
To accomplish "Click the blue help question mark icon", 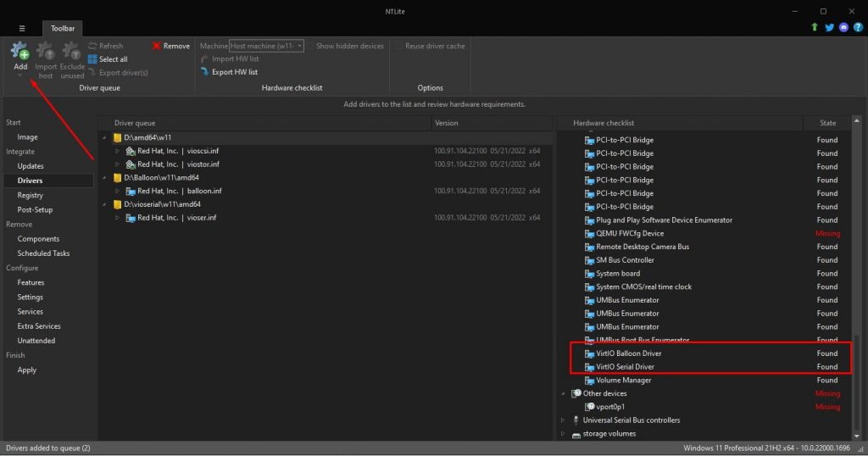I will point(858,27).
